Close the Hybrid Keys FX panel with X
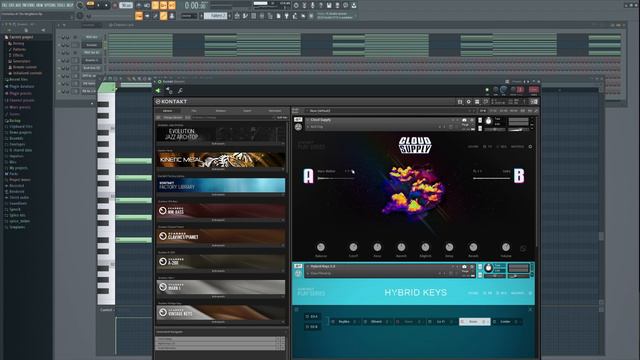Image resolution: width=640 pixels, height=360 pixels. pyautogui.click(x=530, y=309)
